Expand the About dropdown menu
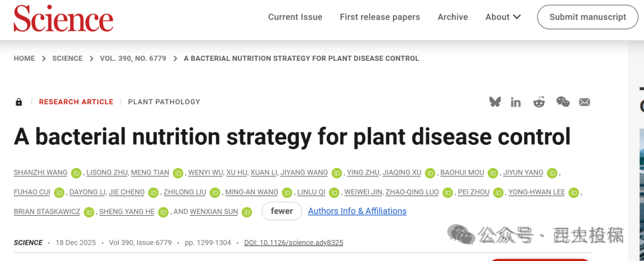Screen dimensions: 644x261 503,17
